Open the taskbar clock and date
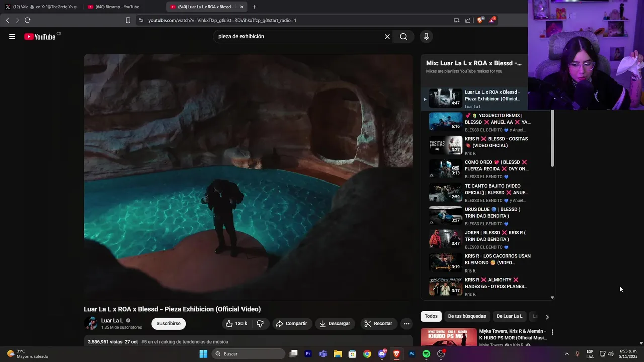This screenshot has width=644, height=362. click(628, 354)
